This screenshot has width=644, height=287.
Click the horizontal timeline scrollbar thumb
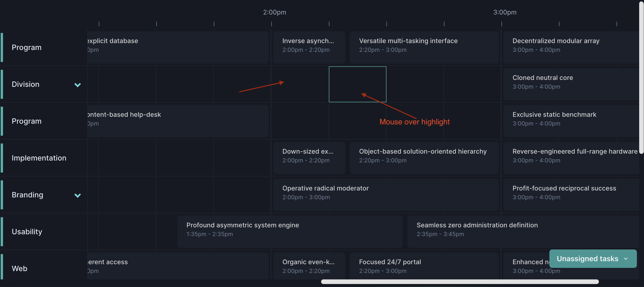click(459, 282)
